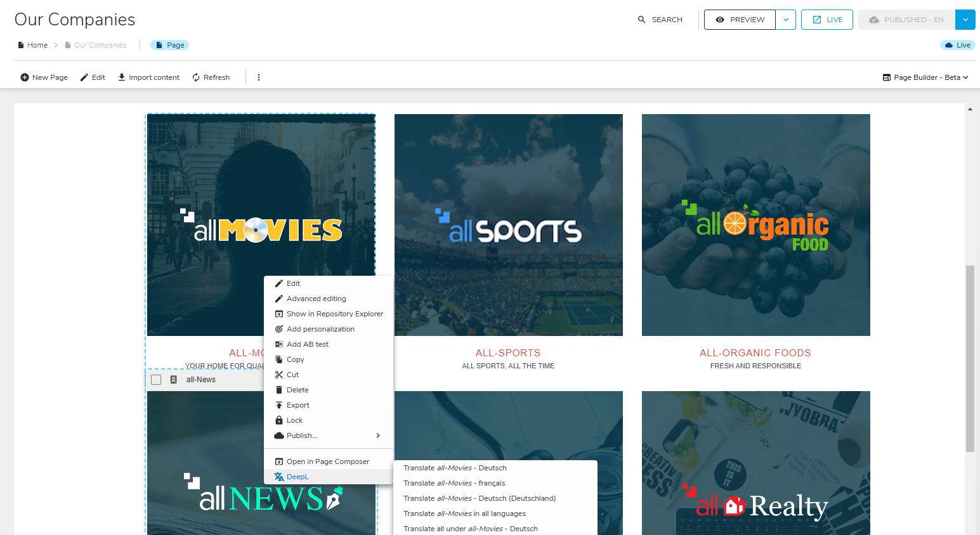
Task: Open the all-Organic Food thumbnail
Action: 756,225
